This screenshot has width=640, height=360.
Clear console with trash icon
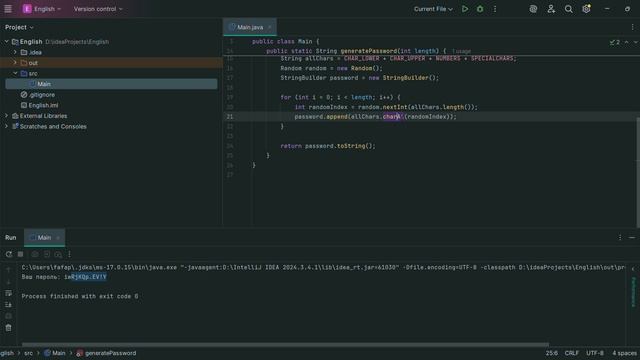[8, 328]
